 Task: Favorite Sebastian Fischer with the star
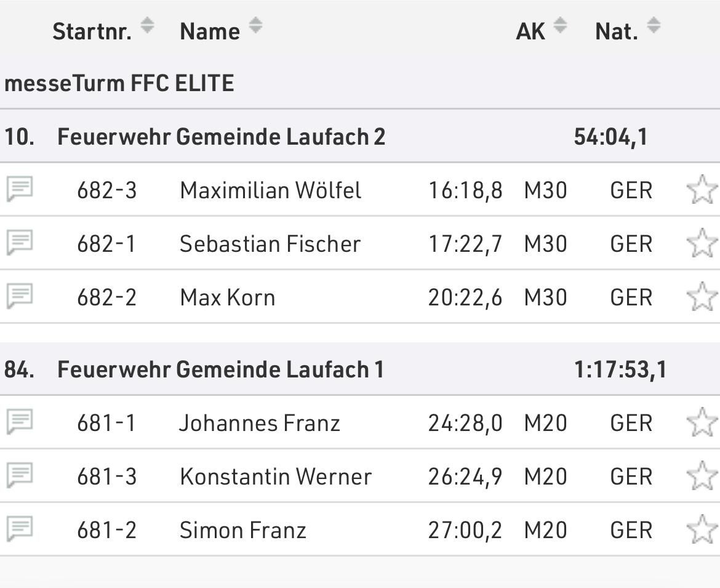point(702,243)
